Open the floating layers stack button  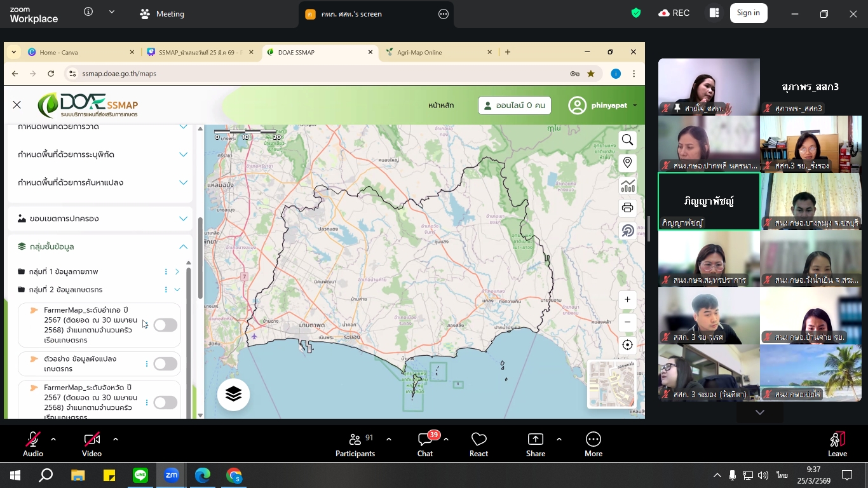(233, 395)
